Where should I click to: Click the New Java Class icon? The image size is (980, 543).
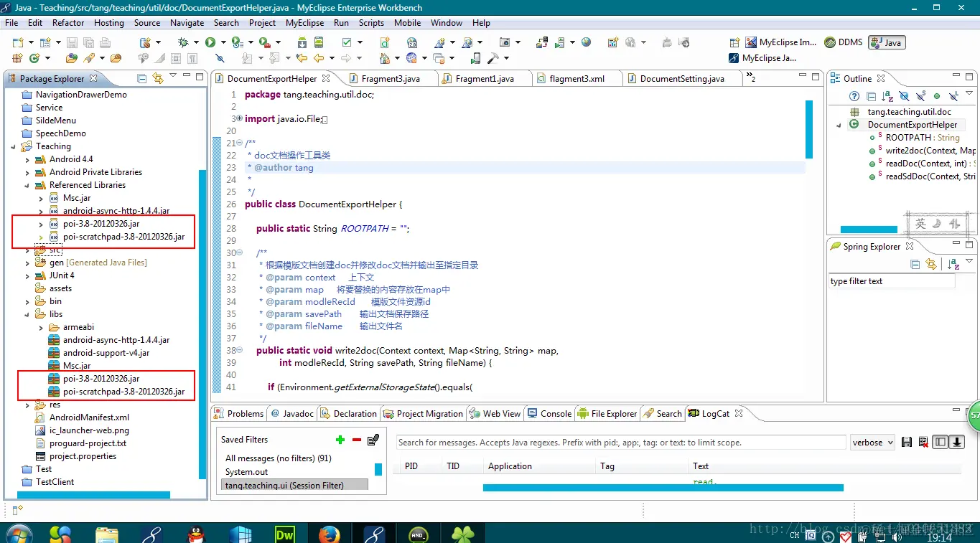click(x=33, y=58)
